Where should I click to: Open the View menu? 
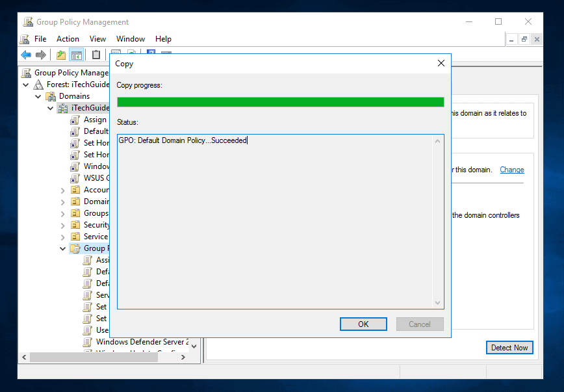[97, 39]
